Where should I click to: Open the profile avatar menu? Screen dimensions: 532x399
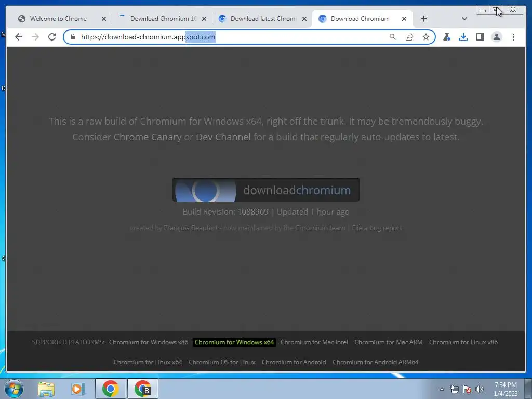click(x=496, y=37)
